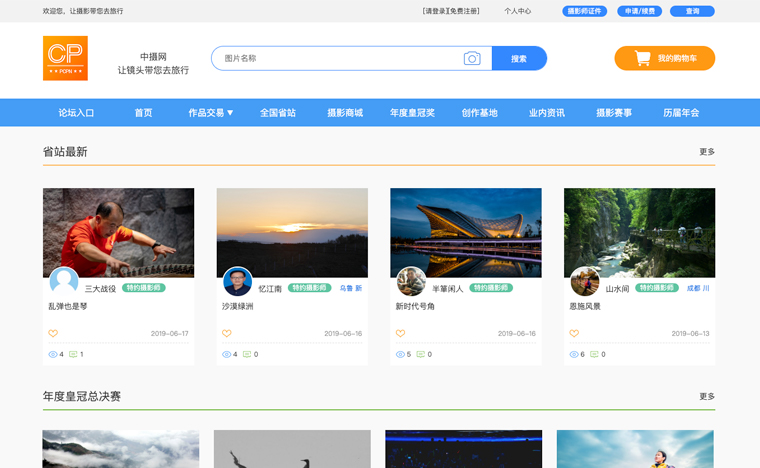Open the 新时代号角 building photo thumbnail
Screen dimensions: 760x468
465,232
